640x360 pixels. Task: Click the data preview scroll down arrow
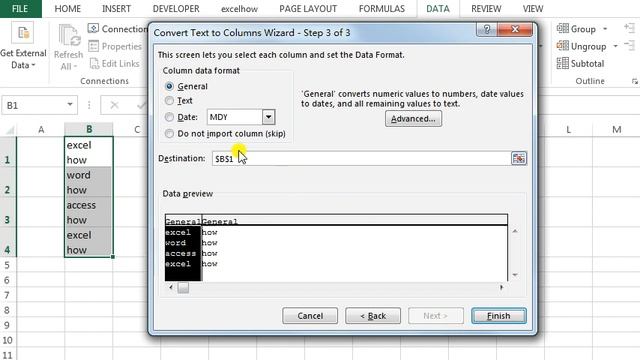click(515, 275)
